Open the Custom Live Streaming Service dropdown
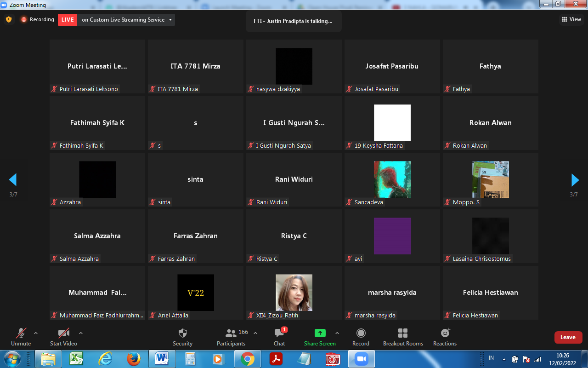588x368 pixels. [x=170, y=20]
